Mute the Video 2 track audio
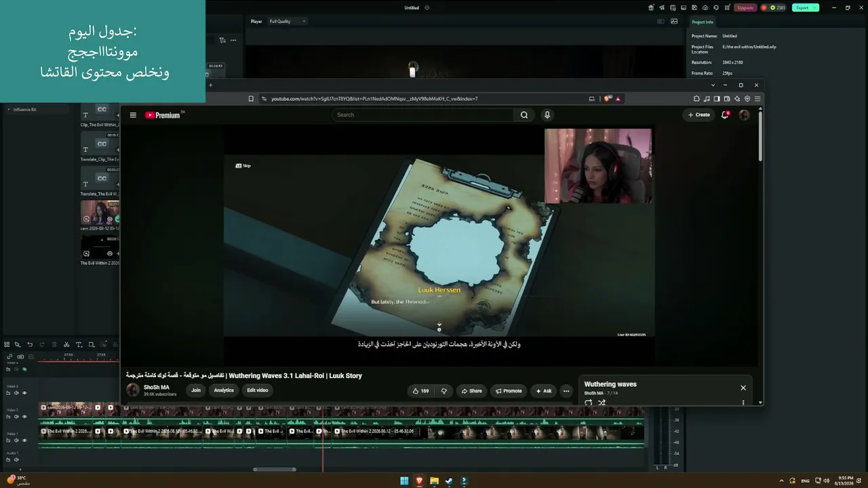 (16, 417)
